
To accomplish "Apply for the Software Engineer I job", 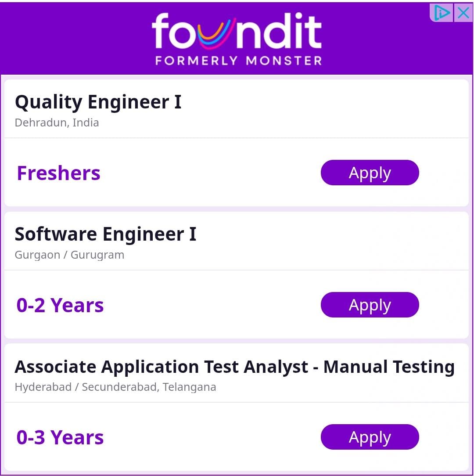I will click(x=370, y=305).
